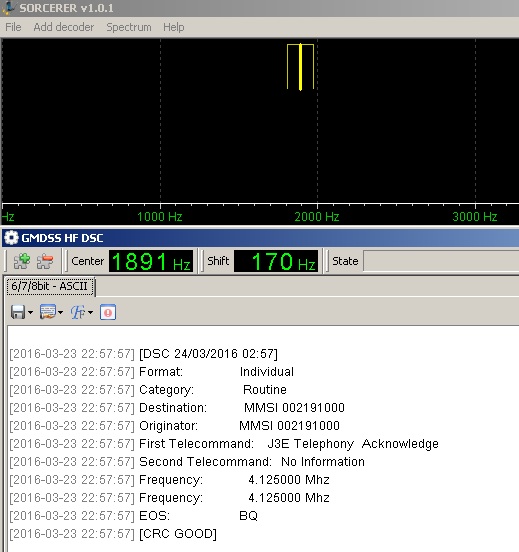Click the Center 1891 Hz frequency display

[x=151, y=261]
